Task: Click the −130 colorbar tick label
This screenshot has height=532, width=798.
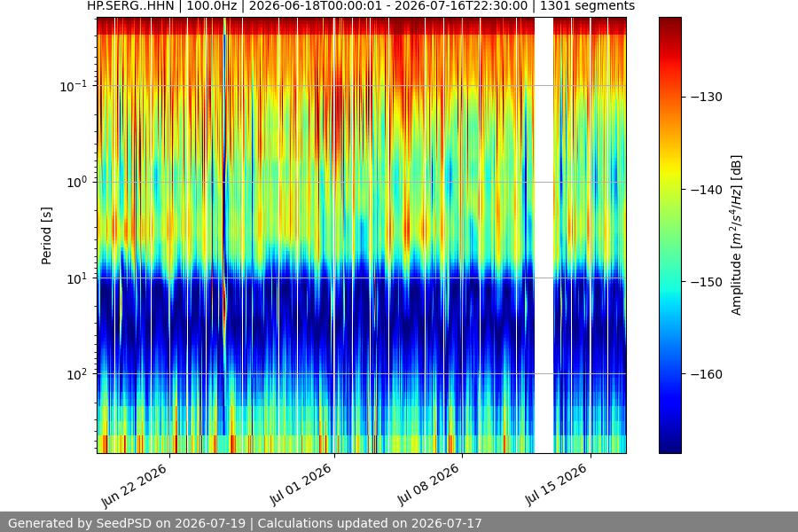Action: click(707, 97)
